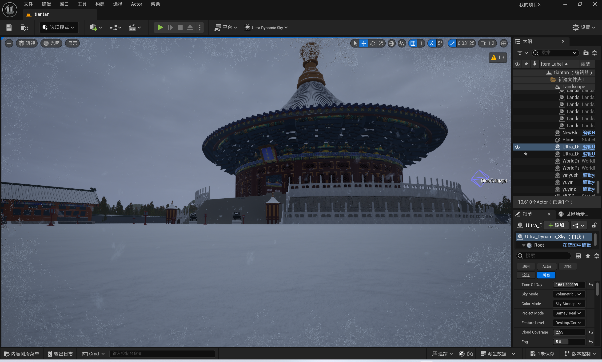Toggle scale snapping in the viewport toolbar
The height and width of the screenshot is (362, 602).
point(452,43)
